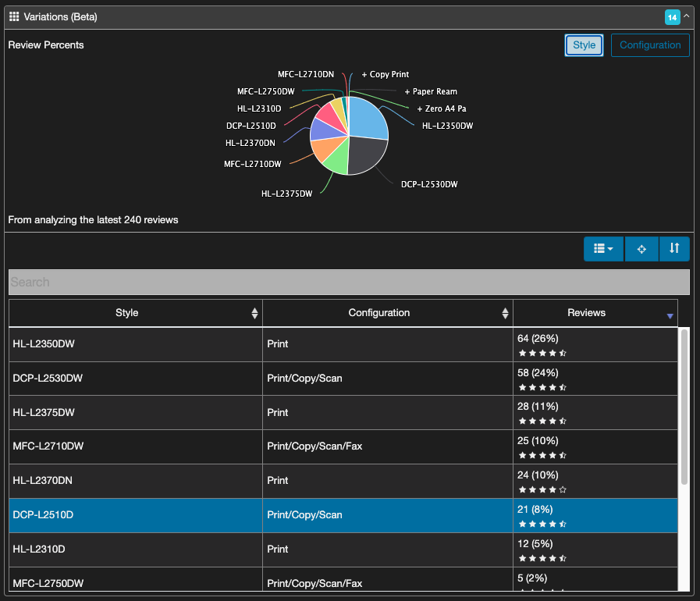Select the HL-L2310D table row
The image size is (700, 601).
point(343,550)
